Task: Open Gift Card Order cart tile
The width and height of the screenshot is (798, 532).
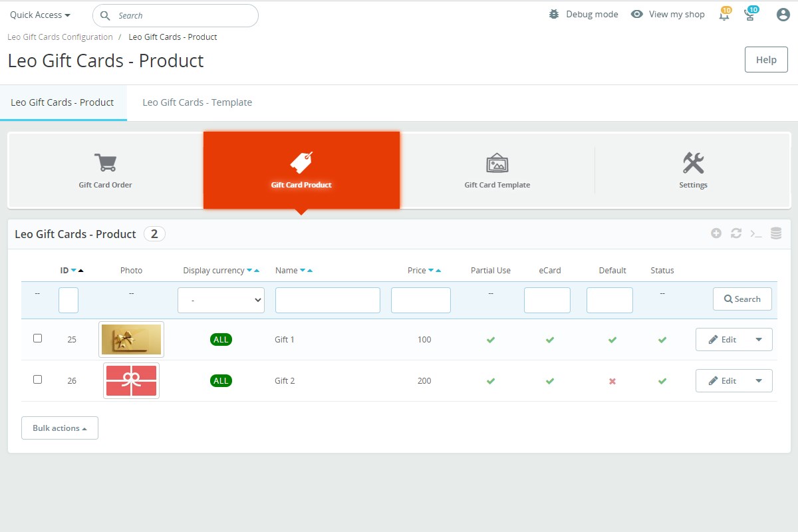Action: [105, 170]
